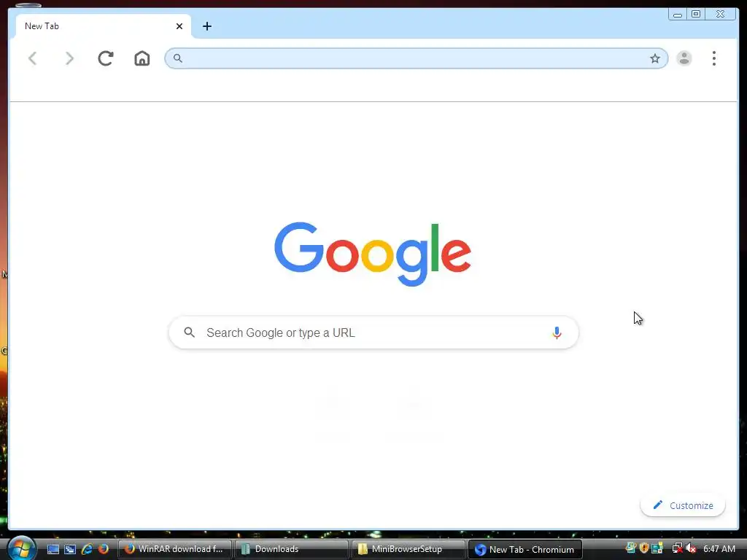Screen dimensions: 747x560
Task: Click the address bar search magnifier icon
Action: [178, 58]
